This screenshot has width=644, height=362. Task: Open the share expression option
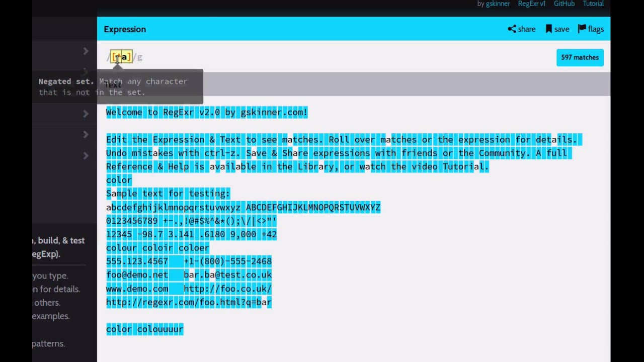[x=522, y=29]
